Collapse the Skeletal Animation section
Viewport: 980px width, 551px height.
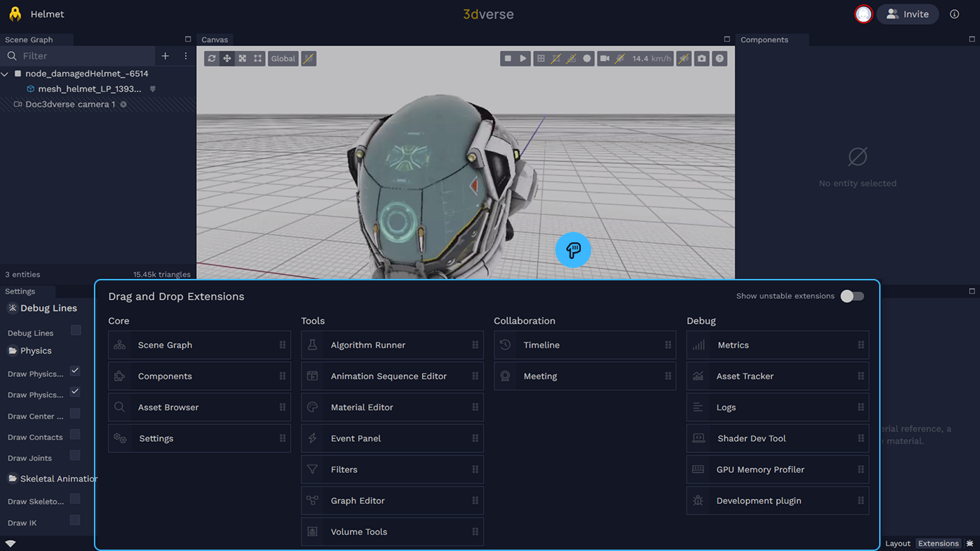12,478
